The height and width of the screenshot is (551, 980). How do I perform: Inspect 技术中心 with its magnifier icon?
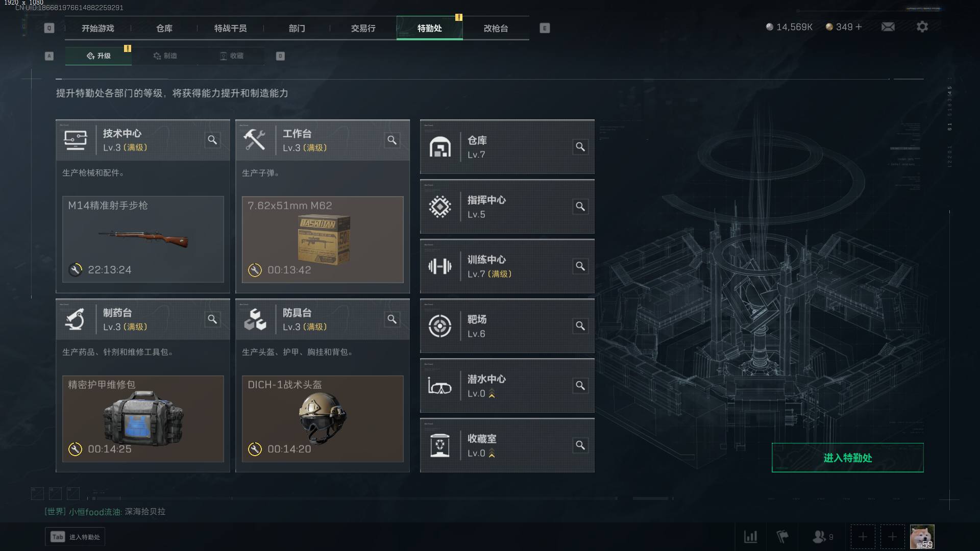[x=212, y=140]
